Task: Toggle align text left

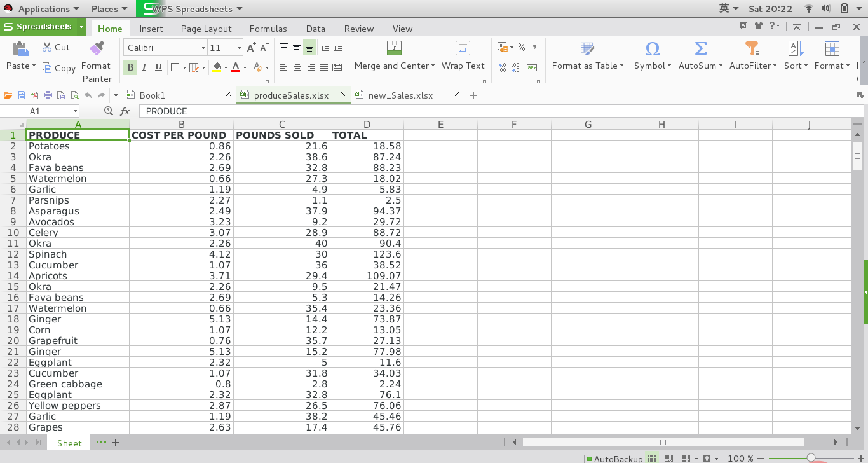Action: click(283, 67)
